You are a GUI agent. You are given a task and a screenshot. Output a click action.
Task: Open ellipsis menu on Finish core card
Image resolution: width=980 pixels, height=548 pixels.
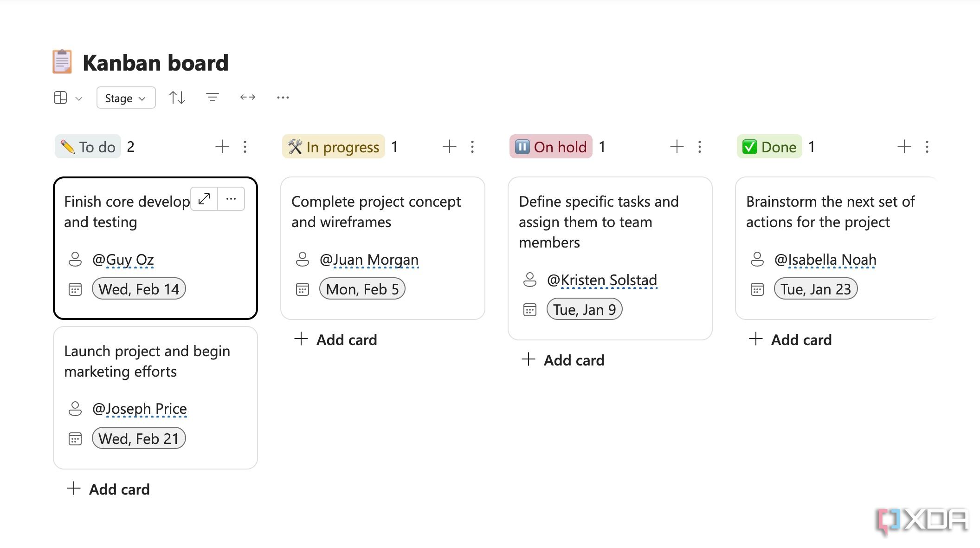(x=231, y=199)
